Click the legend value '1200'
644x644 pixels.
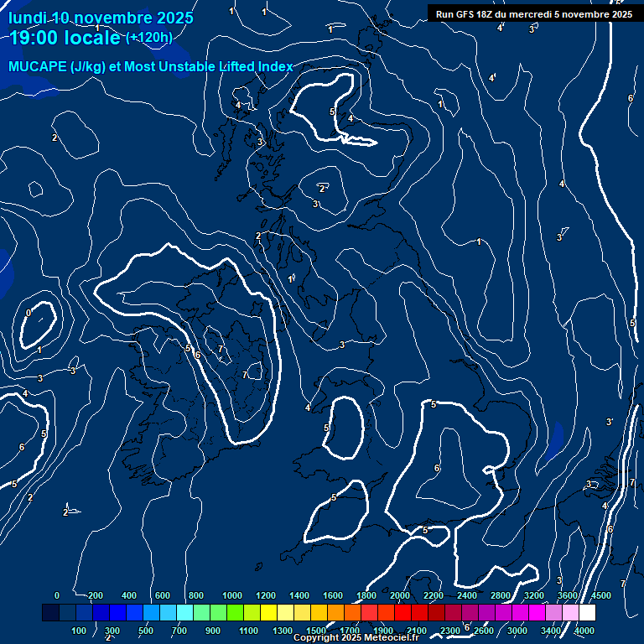(x=266, y=595)
